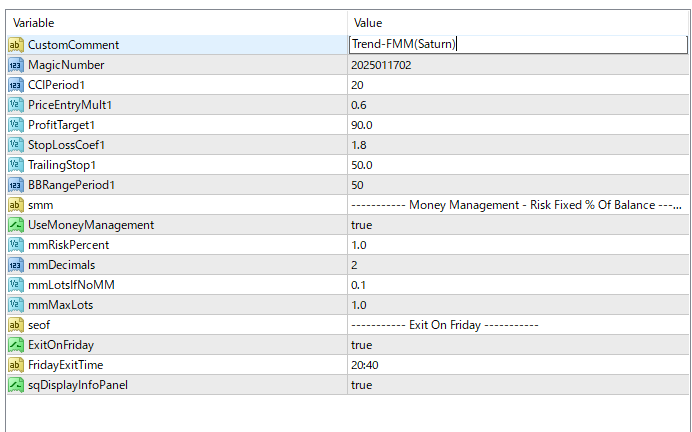Click the Variable column header
Viewport: 692px width, 432px height.
177,22
